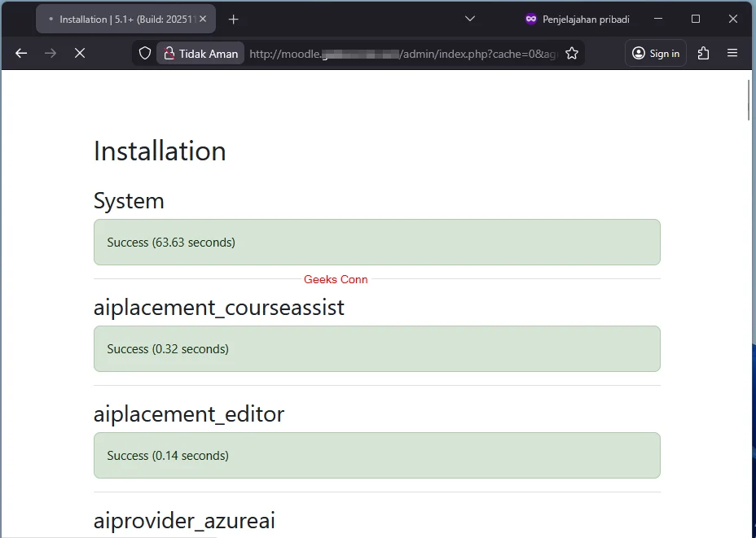Viewport: 756px width, 538px height.
Task: Click the grayed-out forward navigation arrow
Action: [x=49, y=53]
